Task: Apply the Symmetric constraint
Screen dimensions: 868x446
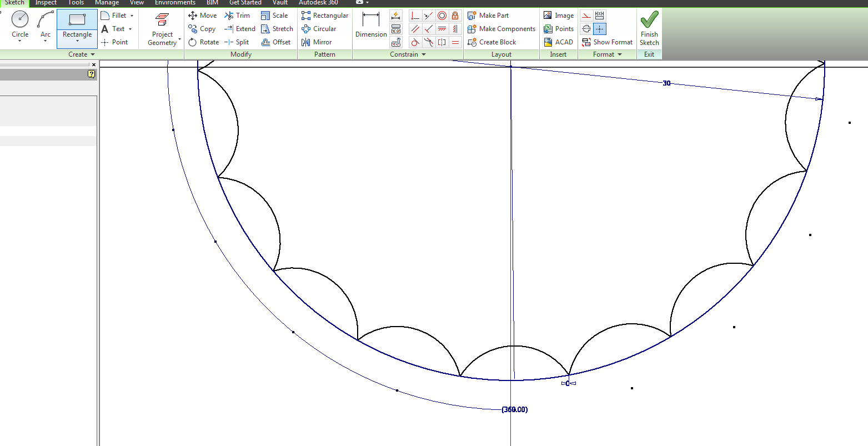Action: click(442, 42)
